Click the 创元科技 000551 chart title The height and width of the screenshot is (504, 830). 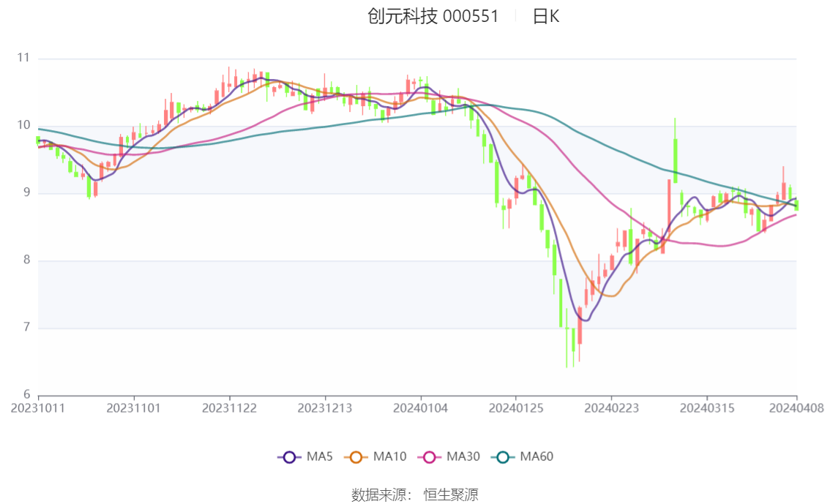tap(433, 16)
